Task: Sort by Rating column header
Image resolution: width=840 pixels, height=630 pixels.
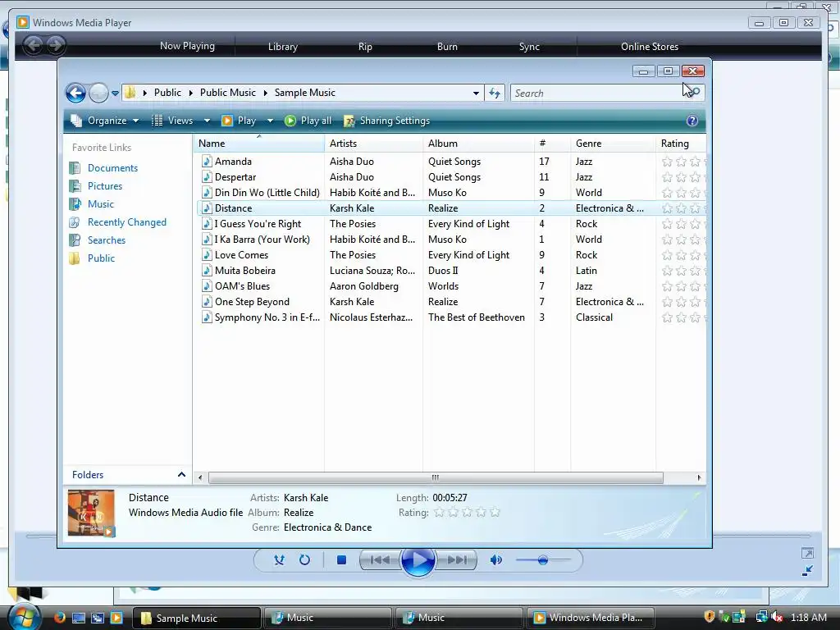Action: (681, 143)
